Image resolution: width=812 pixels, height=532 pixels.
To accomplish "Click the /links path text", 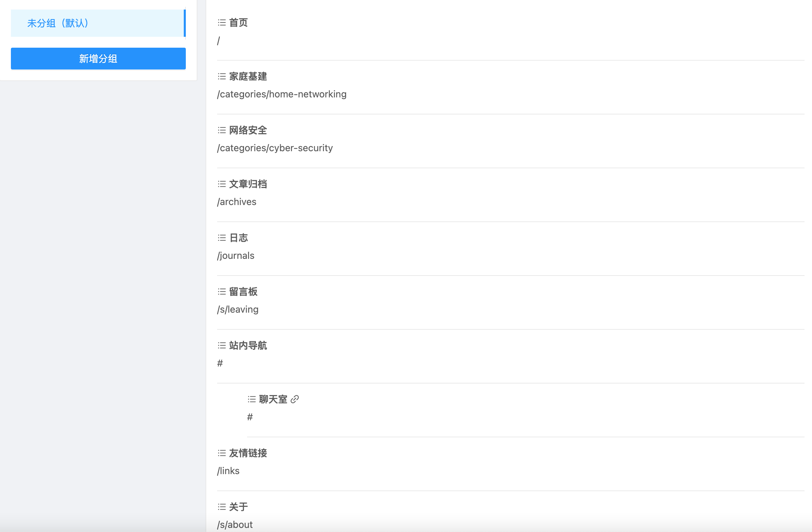I will tap(228, 471).
